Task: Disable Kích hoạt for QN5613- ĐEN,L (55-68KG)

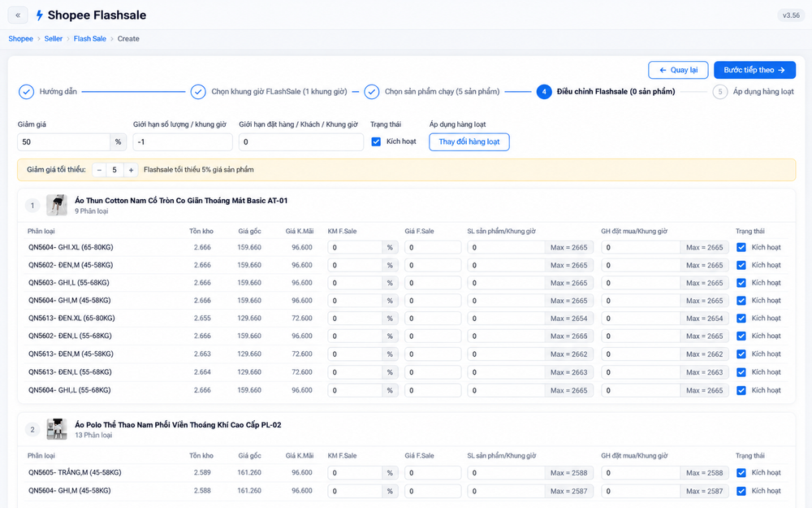Action: point(741,372)
